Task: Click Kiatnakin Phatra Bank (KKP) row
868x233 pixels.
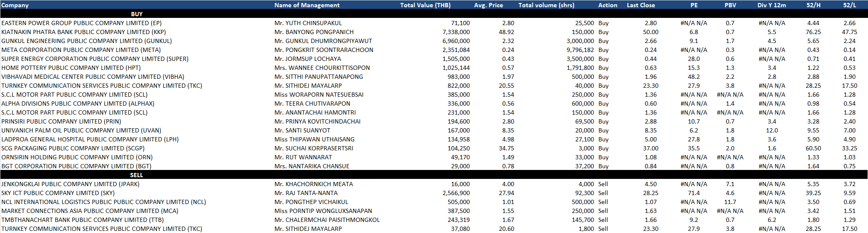Action: coord(84,32)
